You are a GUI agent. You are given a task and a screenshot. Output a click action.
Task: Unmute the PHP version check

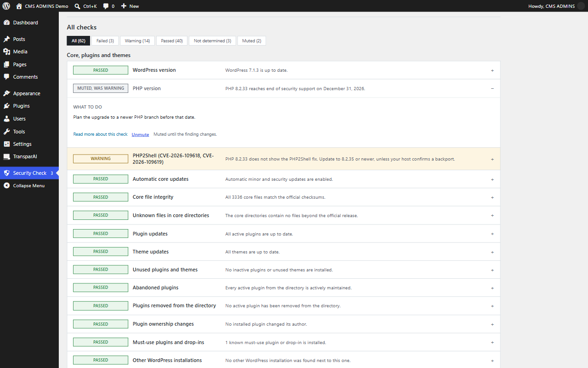[x=140, y=134]
